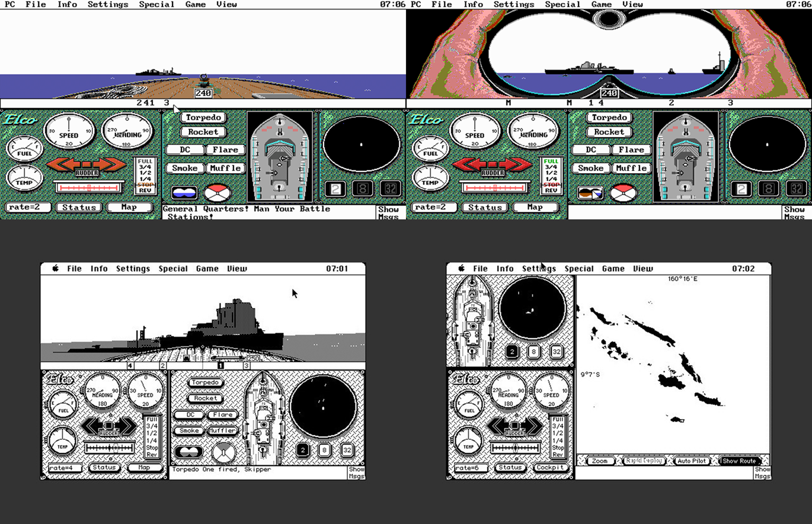Click HEADING gauge in monochrome deck-view window
The height and width of the screenshot is (524, 812).
point(103,391)
